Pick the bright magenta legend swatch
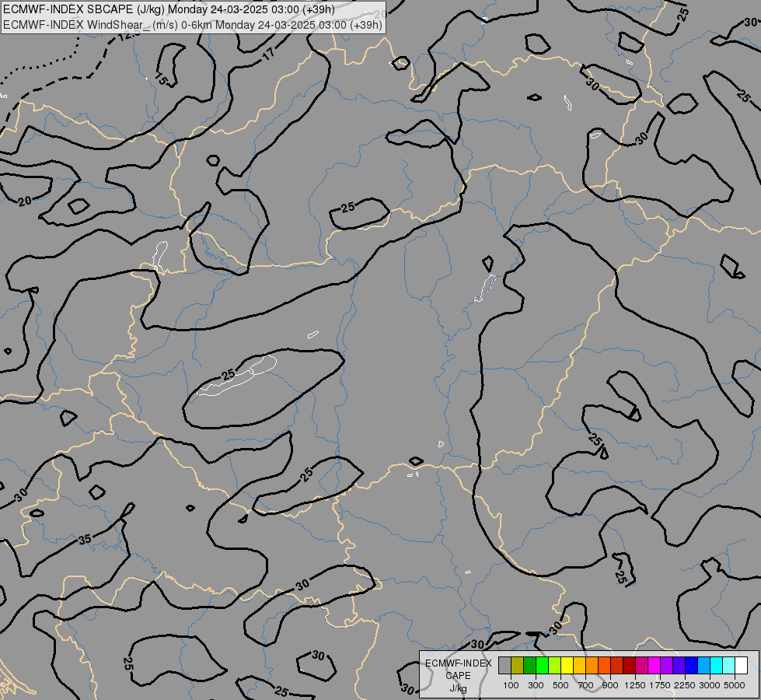The image size is (761, 700). pyautogui.click(x=654, y=665)
